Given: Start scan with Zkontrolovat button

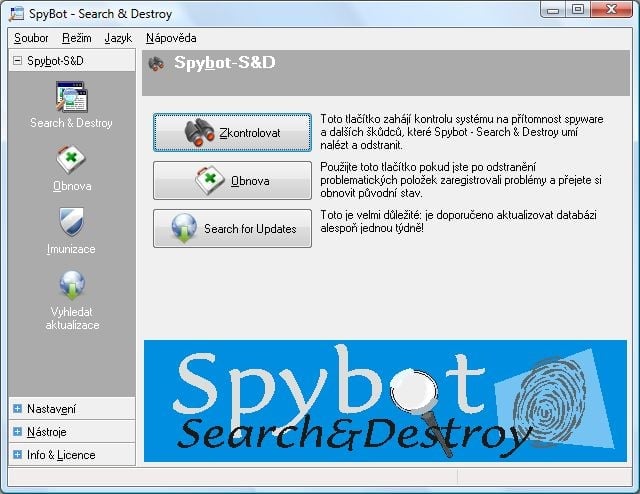Looking at the screenshot, I should tap(232, 133).
